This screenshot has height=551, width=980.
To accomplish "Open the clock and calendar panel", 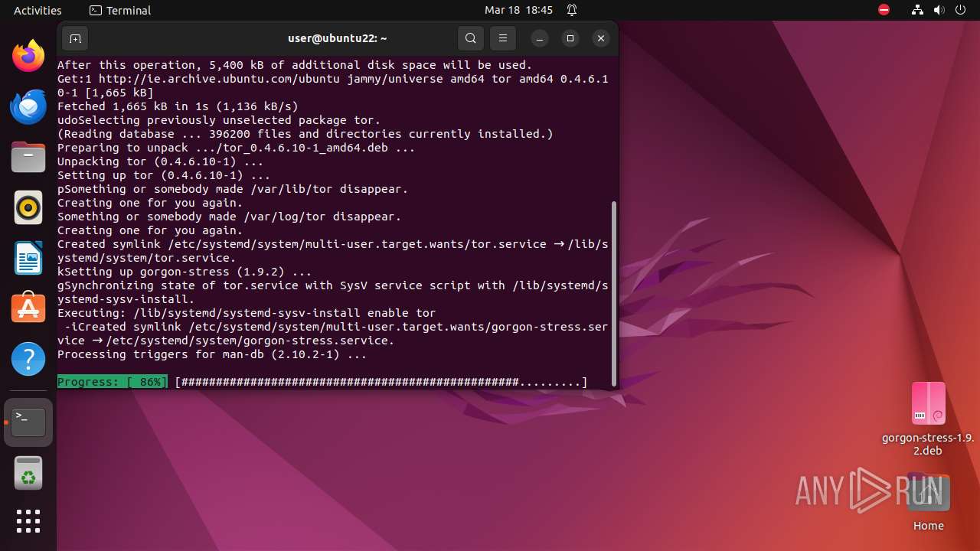I will (518, 11).
